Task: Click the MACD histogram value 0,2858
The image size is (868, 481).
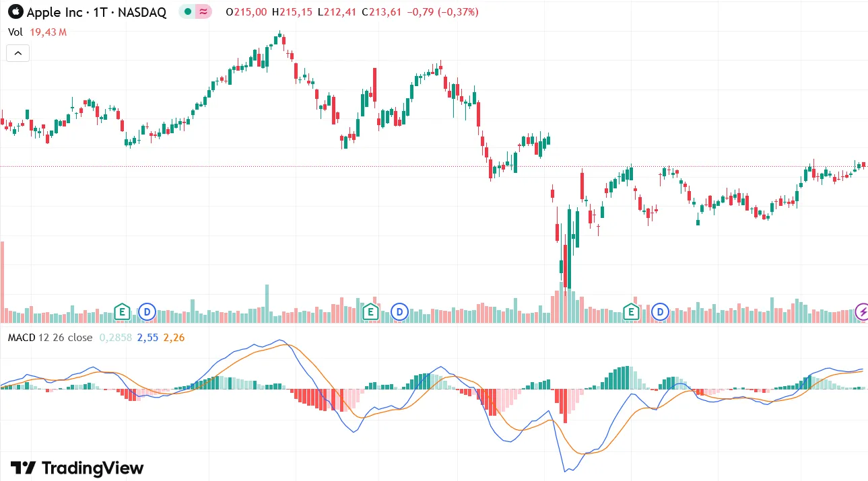Action: coord(116,337)
